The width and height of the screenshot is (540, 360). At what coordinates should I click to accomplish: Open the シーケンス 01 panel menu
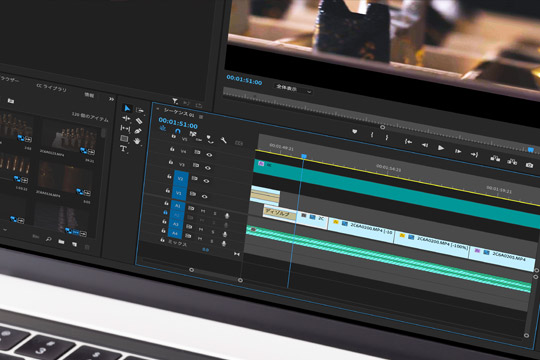pyautogui.click(x=201, y=117)
